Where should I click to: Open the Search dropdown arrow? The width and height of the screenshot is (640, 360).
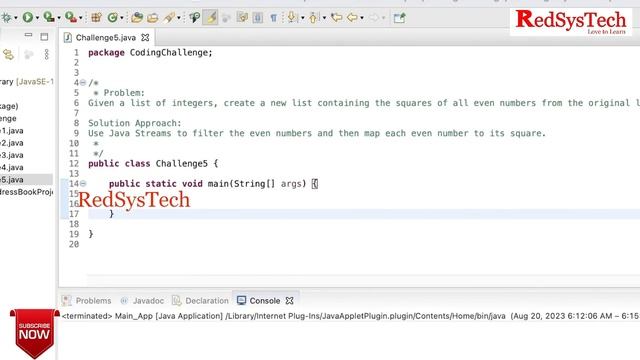click(x=179, y=18)
